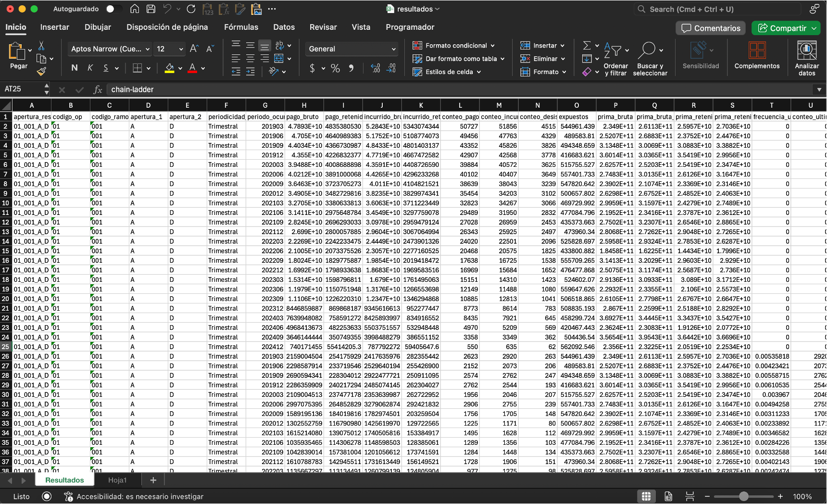Click the Redo circular arrow icon
This screenshot has height=504, width=827.
coord(191,9)
